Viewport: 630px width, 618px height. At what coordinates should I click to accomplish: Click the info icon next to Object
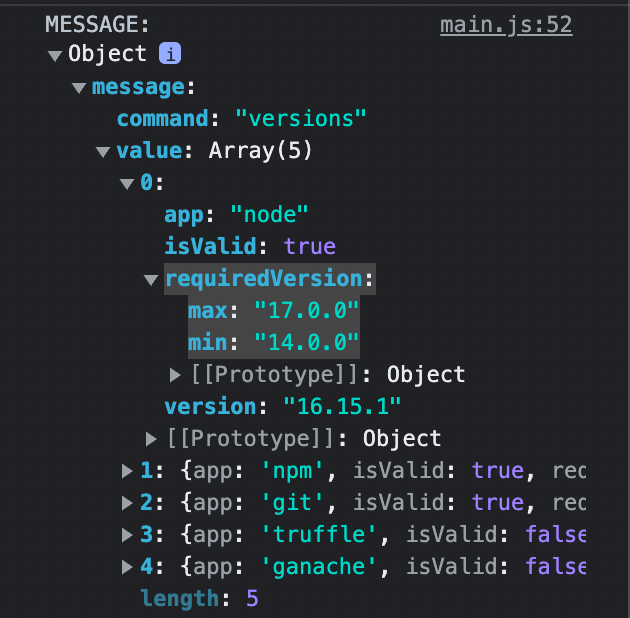coord(170,55)
